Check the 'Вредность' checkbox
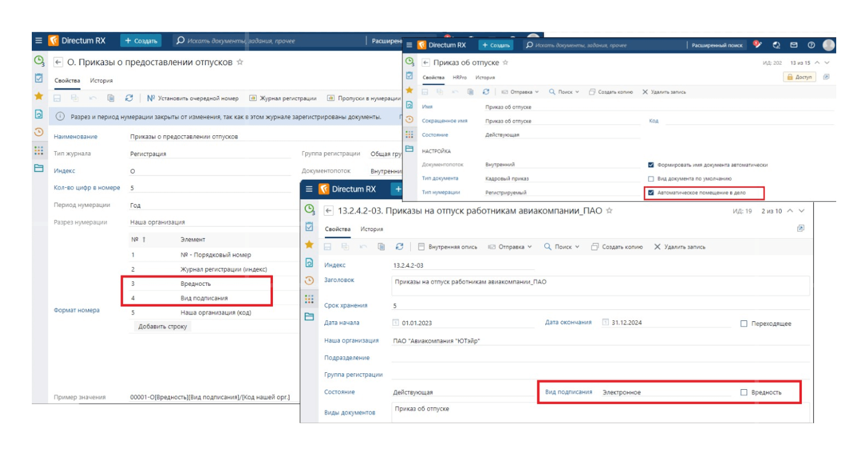This screenshot has height=455, width=868. tap(744, 392)
